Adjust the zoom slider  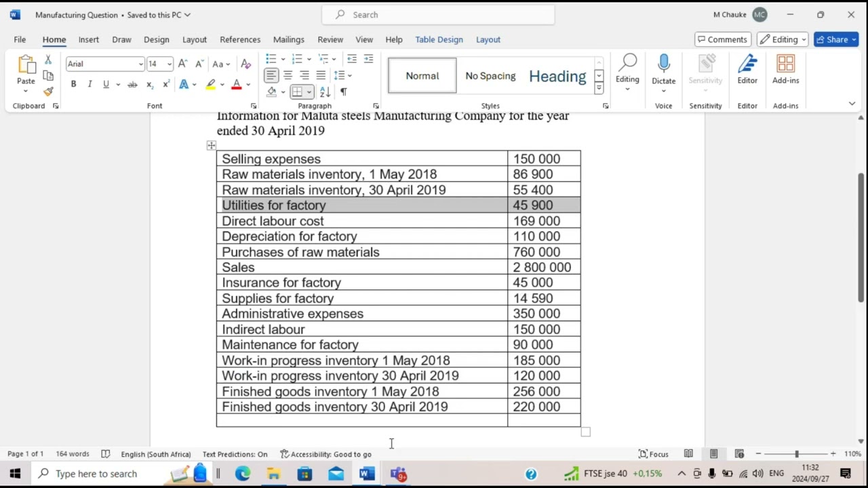pos(796,453)
